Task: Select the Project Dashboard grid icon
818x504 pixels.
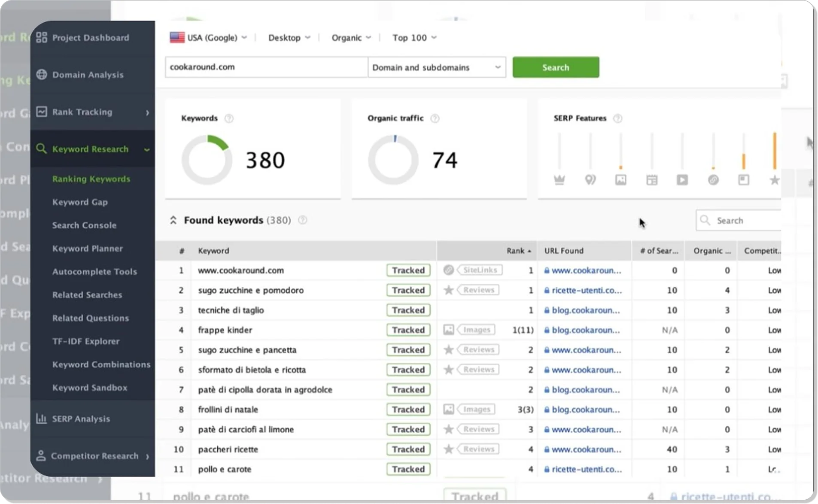Action: point(41,37)
